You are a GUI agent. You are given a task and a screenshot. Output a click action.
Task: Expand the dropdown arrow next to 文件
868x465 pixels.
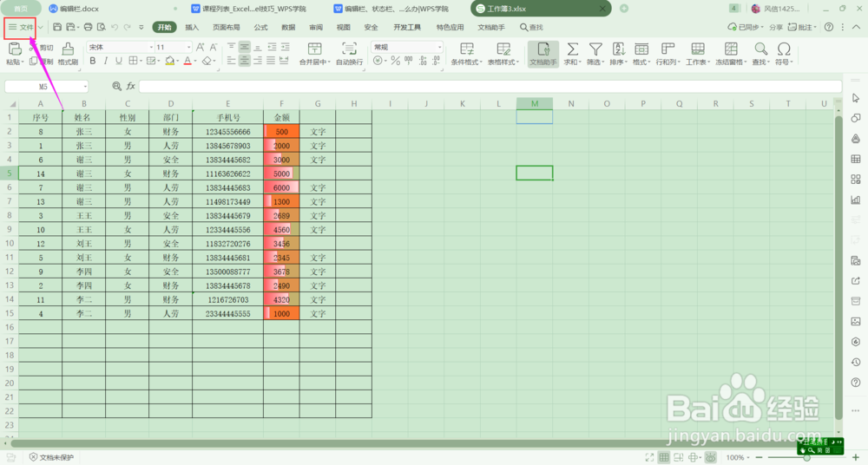[41, 27]
